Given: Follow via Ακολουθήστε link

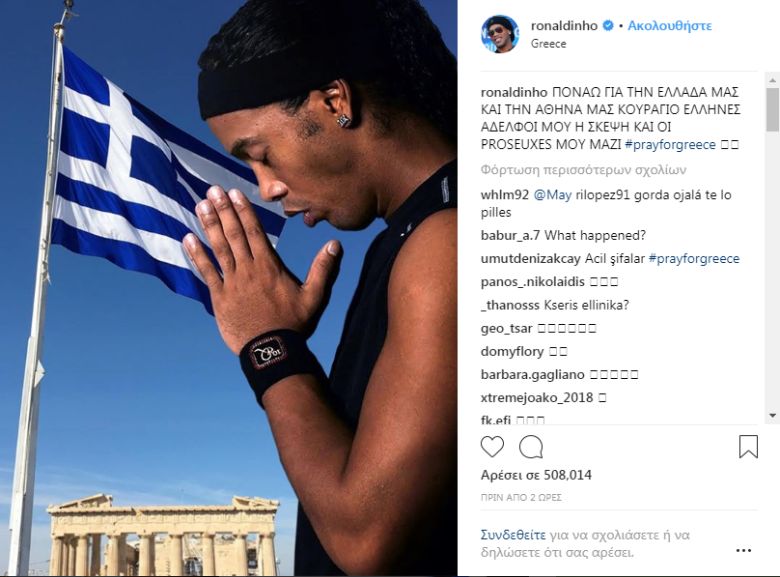Looking at the screenshot, I should coord(670,26).
